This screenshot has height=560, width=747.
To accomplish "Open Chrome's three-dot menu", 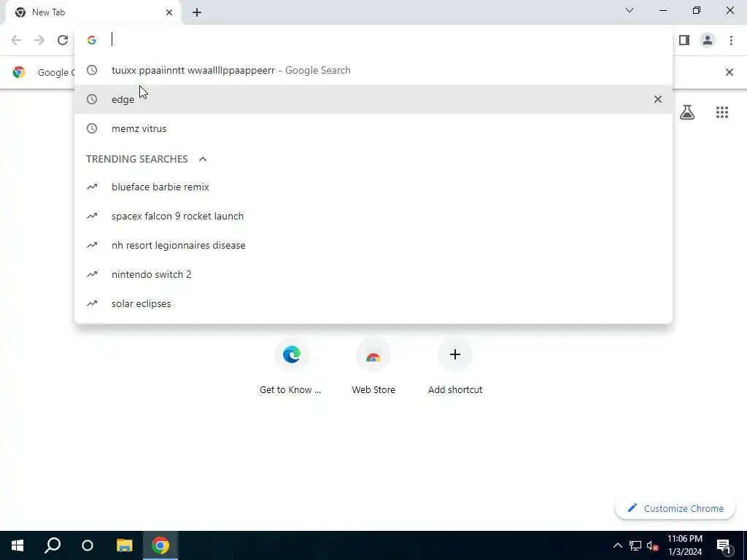I will [x=731, y=40].
